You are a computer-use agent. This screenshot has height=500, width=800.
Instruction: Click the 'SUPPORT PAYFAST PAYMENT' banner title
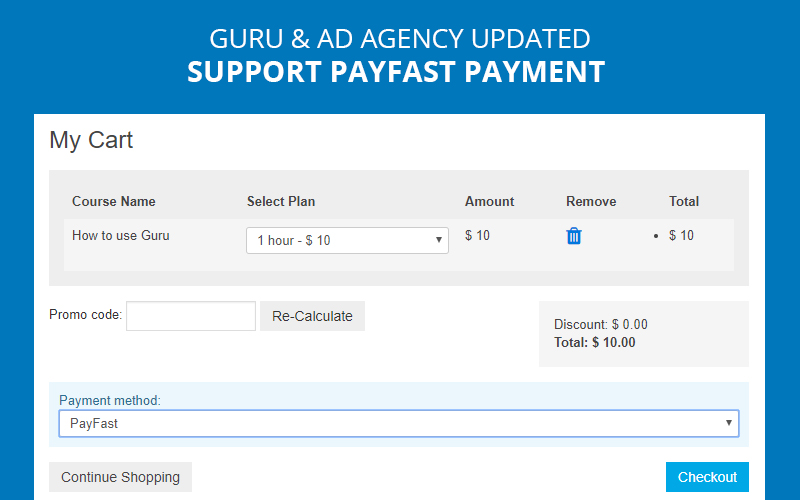click(x=396, y=72)
